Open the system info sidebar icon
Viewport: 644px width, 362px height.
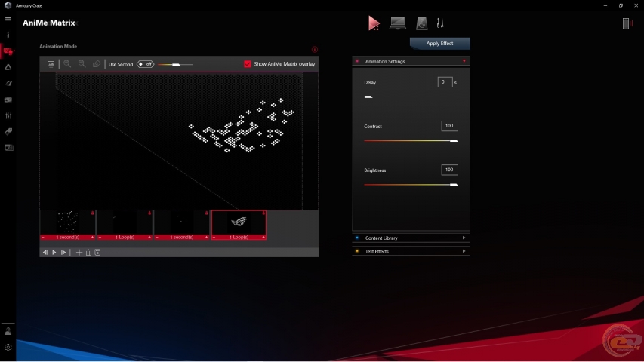pos(8,35)
